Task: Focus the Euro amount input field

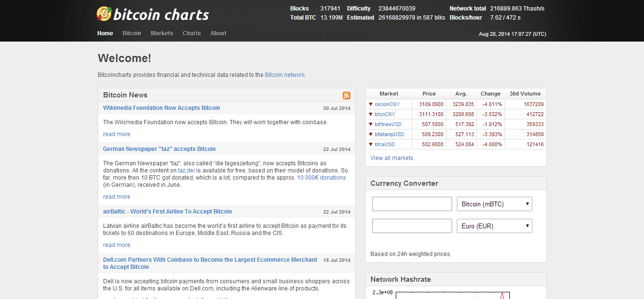Action: click(412, 226)
